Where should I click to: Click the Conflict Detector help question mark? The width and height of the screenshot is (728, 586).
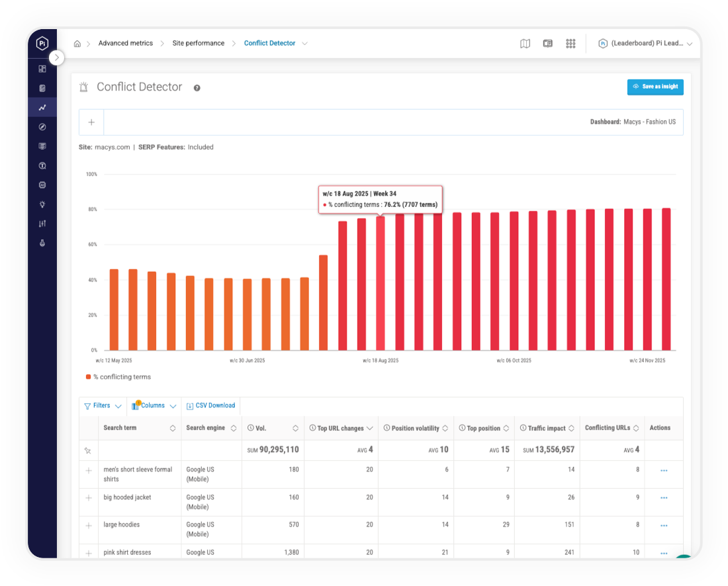tap(197, 87)
